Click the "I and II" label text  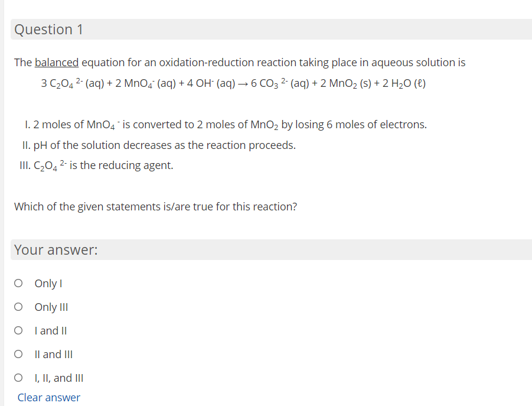pyautogui.click(x=50, y=330)
